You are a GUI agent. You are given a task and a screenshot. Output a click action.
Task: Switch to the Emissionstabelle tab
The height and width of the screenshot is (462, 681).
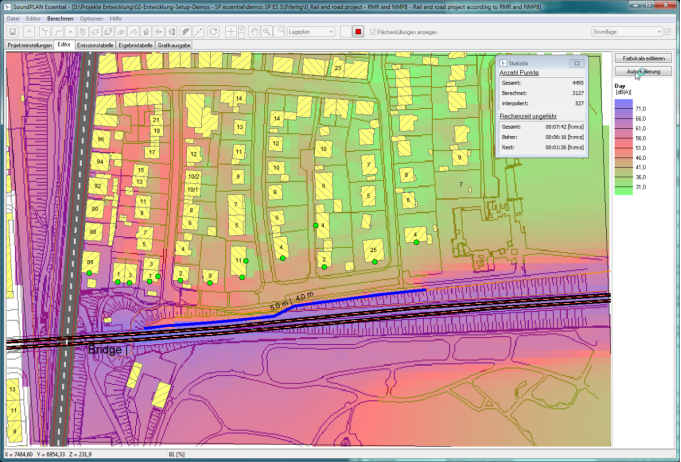tap(94, 46)
